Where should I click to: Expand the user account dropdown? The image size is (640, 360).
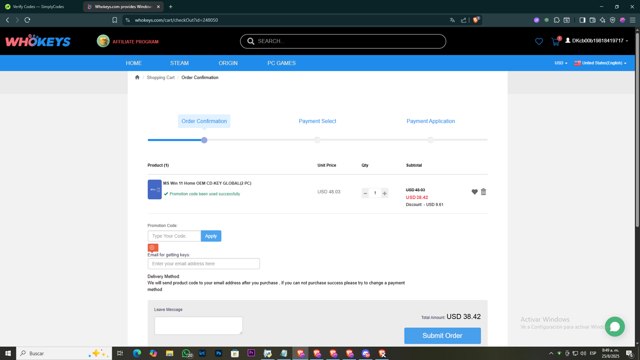coord(596,41)
